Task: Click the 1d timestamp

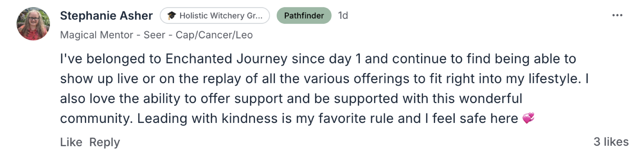Action: pyautogui.click(x=343, y=15)
